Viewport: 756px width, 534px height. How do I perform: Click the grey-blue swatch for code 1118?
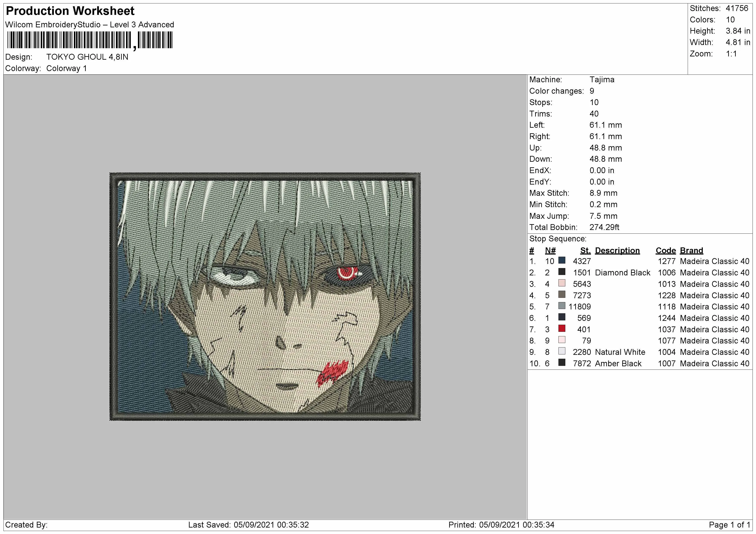coord(562,306)
